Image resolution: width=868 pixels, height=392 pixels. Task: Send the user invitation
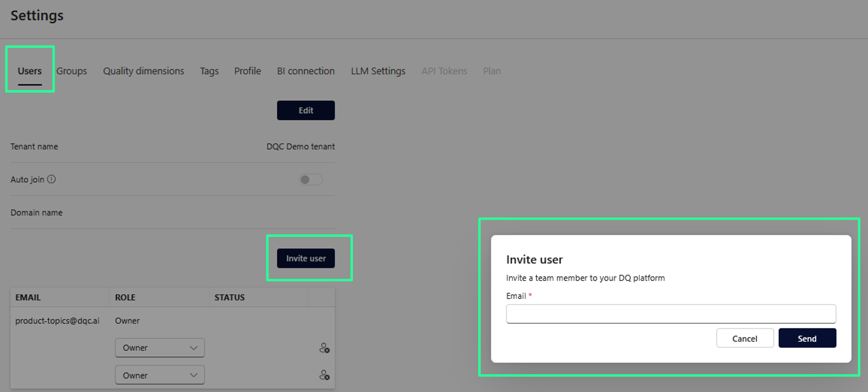pos(807,338)
